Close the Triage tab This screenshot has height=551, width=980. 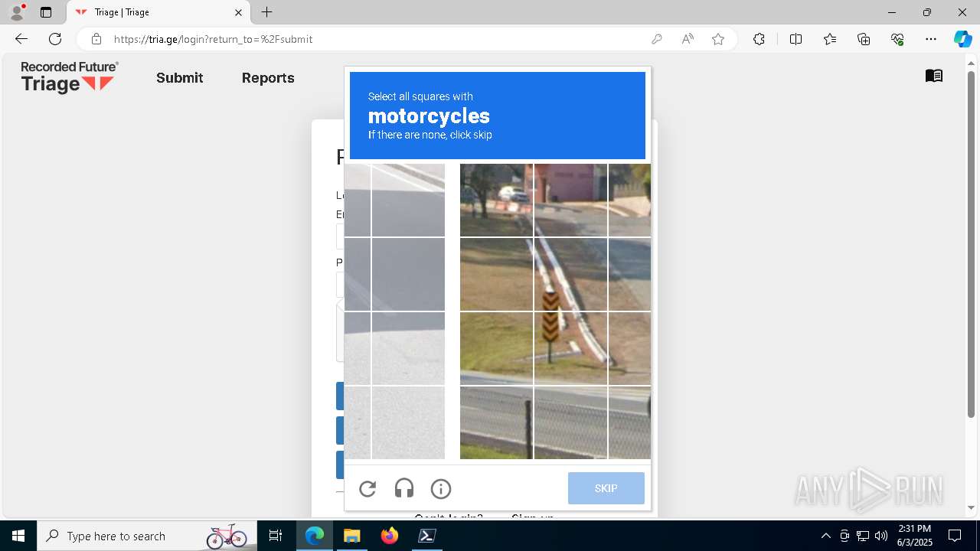click(x=238, y=12)
